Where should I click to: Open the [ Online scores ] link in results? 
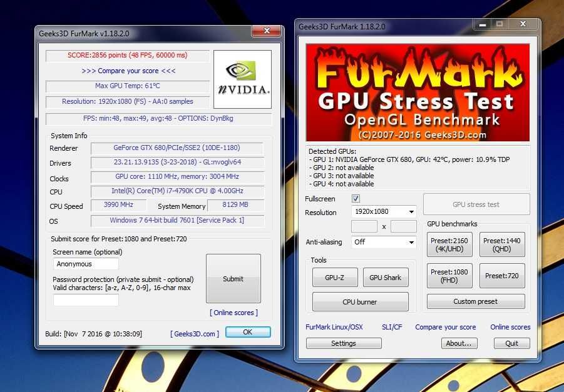coord(234,313)
